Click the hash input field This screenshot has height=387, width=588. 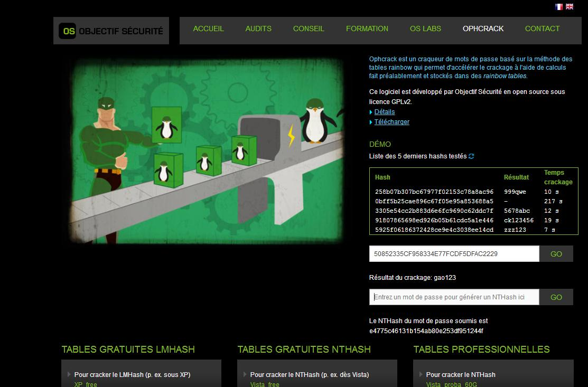click(454, 253)
